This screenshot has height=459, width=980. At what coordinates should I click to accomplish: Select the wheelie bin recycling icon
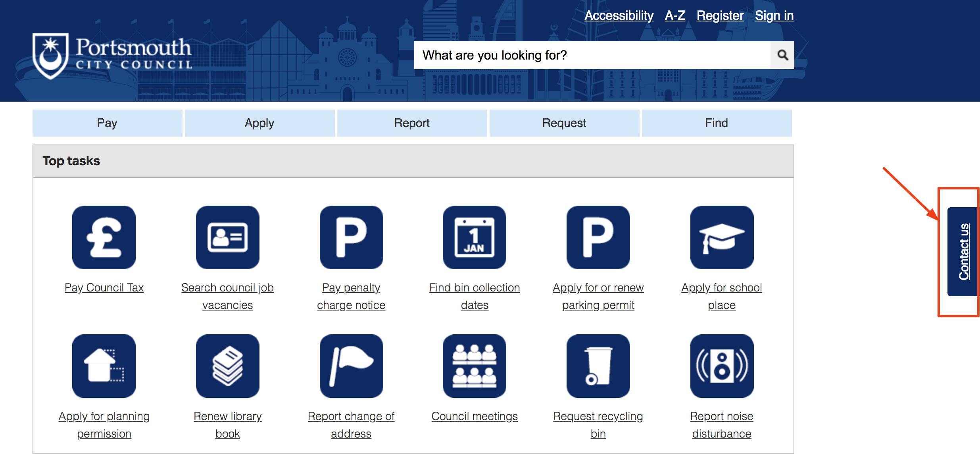(x=598, y=366)
